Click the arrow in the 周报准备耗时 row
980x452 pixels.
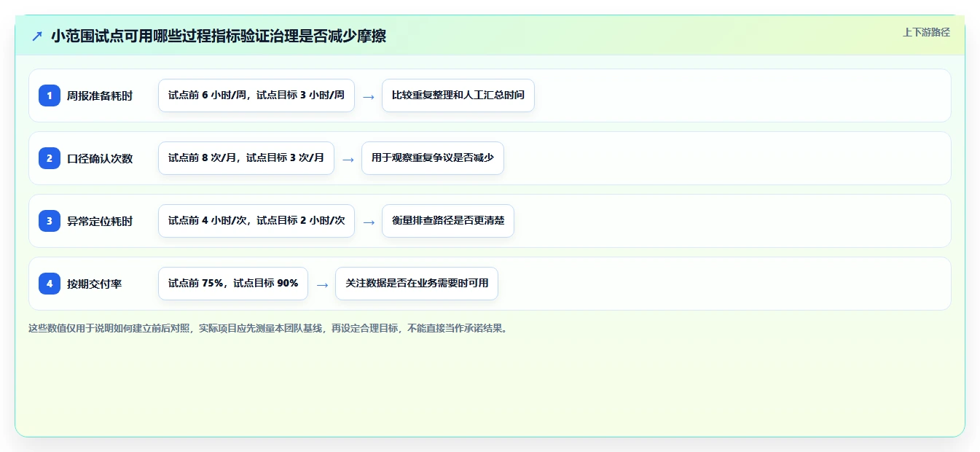tap(369, 96)
